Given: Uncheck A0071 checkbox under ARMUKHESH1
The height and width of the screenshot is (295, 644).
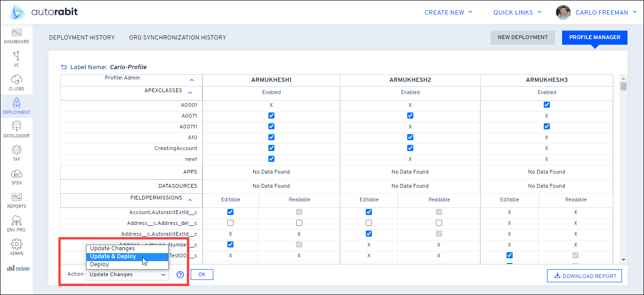Looking at the screenshot, I should pos(271,116).
